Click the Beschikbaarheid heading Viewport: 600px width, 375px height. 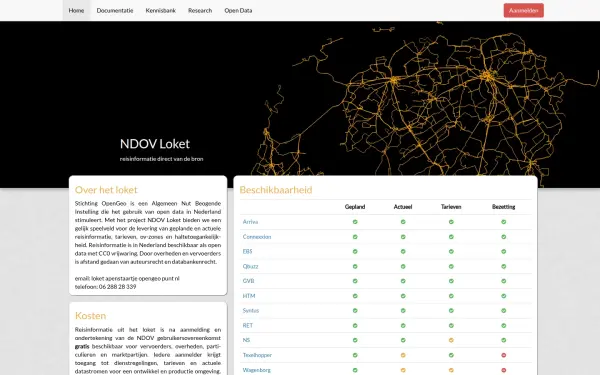click(x=276, y=190)
